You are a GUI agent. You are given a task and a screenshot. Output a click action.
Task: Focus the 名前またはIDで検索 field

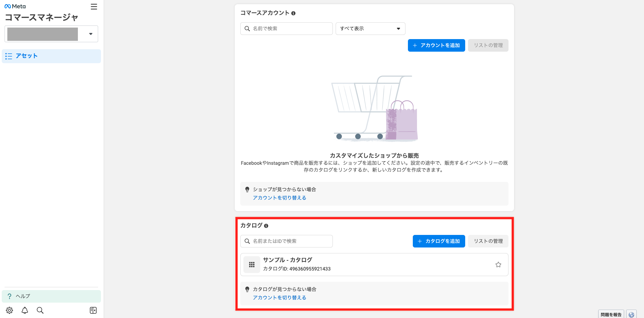coord(286,241)
